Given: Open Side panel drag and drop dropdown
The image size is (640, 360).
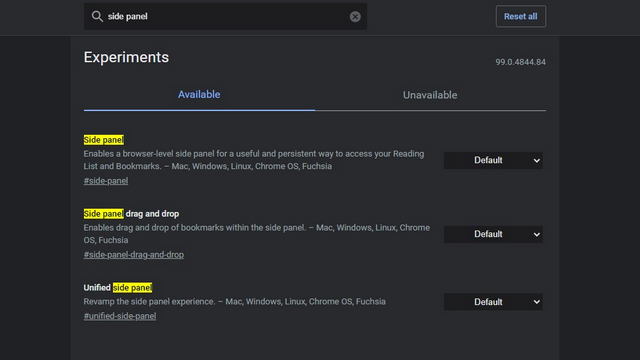Looking at the screenshot, I should tap(493, 234).
